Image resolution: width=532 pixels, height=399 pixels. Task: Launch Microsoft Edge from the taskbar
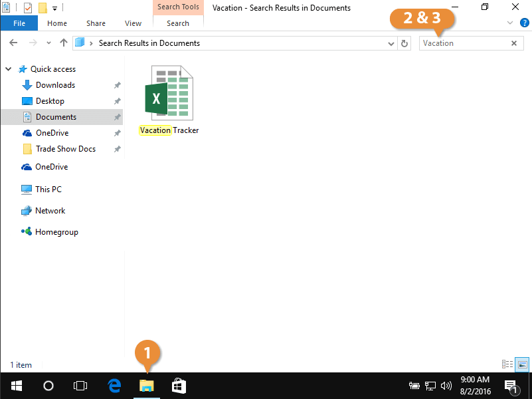[x=114, y=385]
